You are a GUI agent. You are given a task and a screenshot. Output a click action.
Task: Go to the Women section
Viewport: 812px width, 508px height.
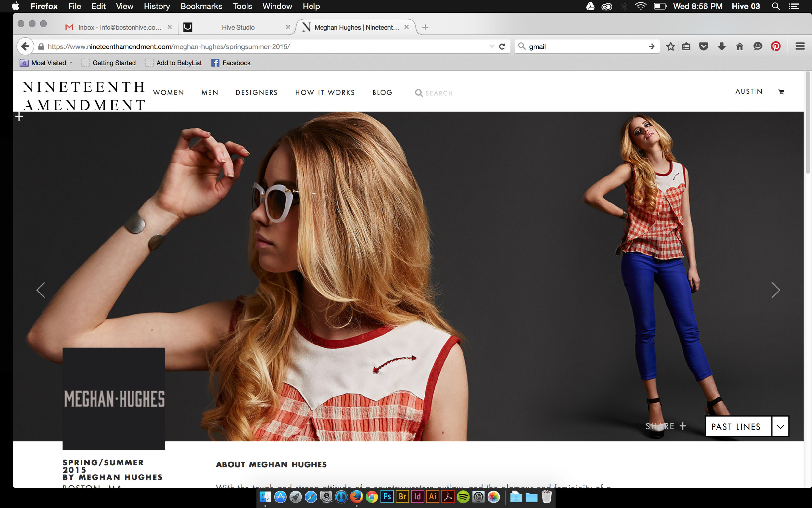pos(168,92)
